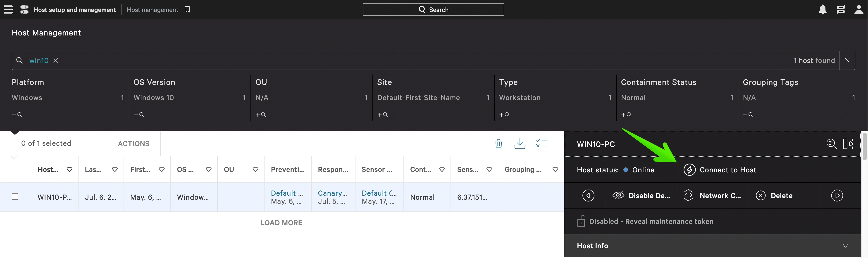Open Host setup and management breadcrumb
Screen dimensions: 868x258
pos(74,10)
